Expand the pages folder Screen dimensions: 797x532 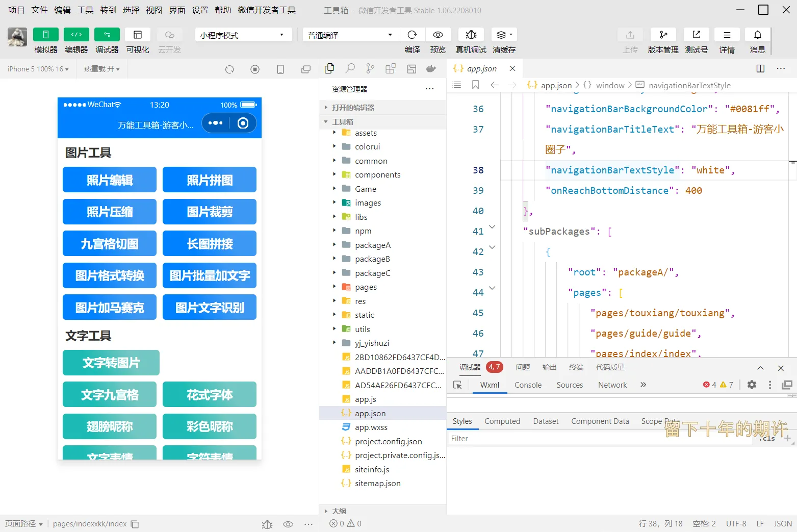[x=366, y=287]
